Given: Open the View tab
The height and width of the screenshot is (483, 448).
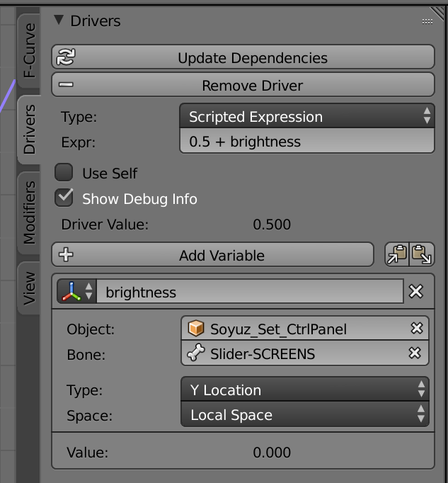Looking at the screenshot, I should [29, 289].
